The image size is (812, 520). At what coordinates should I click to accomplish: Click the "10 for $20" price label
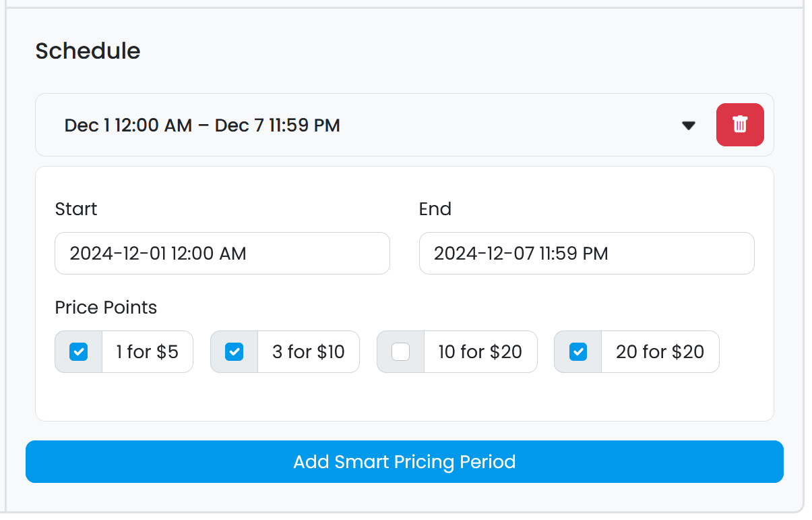(x=480, y=352)
